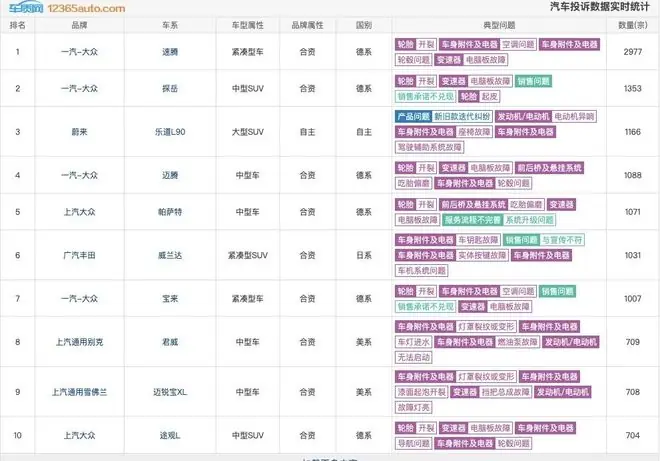Screen dimensions: 660x461
Task: Select the complaint count 708
Action: click(633, 392)
